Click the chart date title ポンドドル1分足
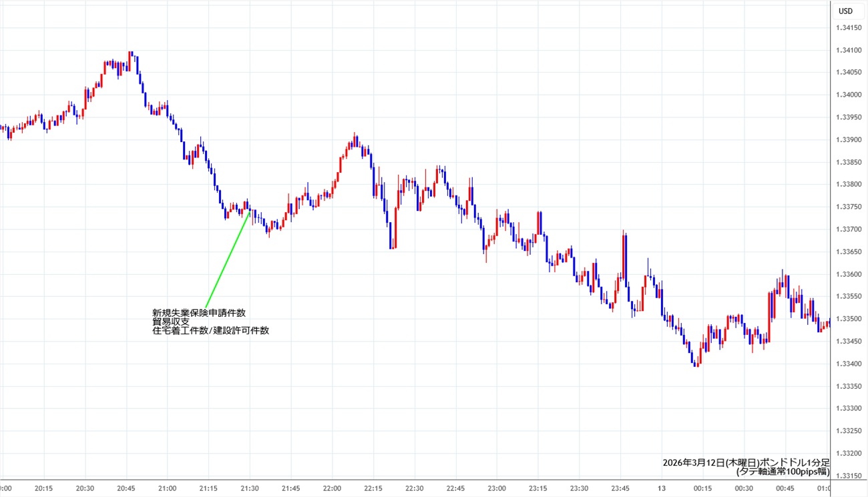This screenshot has height=497, width=868. click(x=745, y=462)
